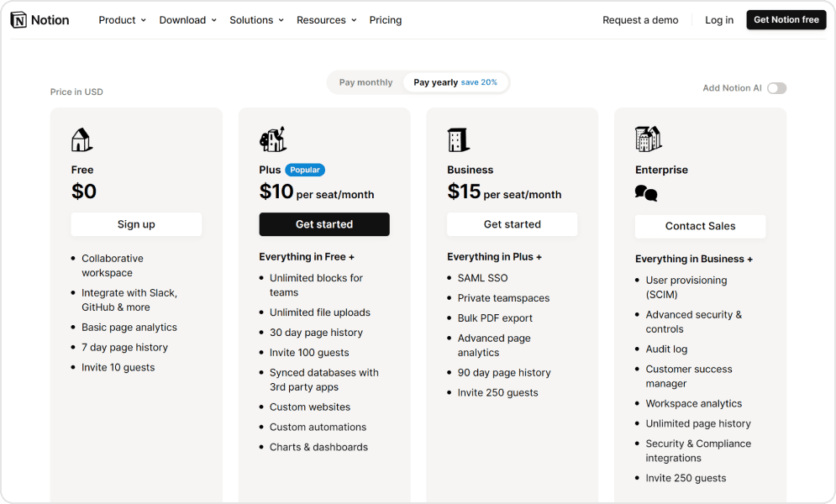This screenshot has height=504, width=836.
Task: Click Request a demo link
Action: pyautogui.click(x=640, y=20)
